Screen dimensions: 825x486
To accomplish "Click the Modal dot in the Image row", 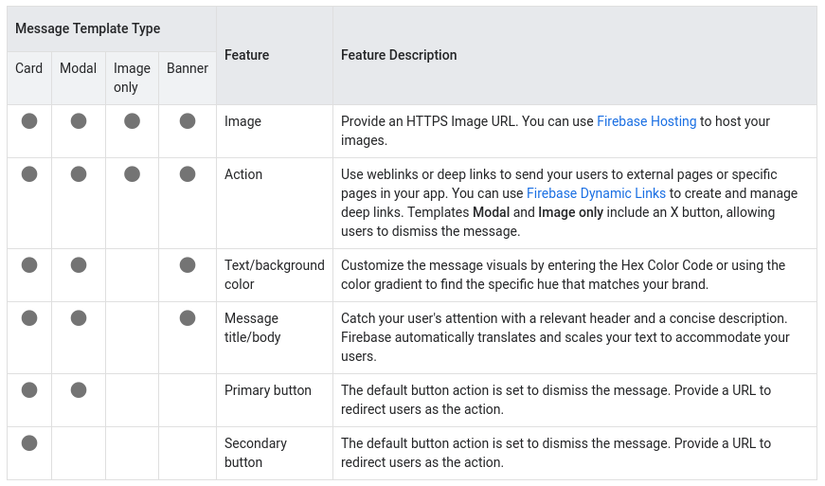I will pyautogui.click(x=78, y=121).
